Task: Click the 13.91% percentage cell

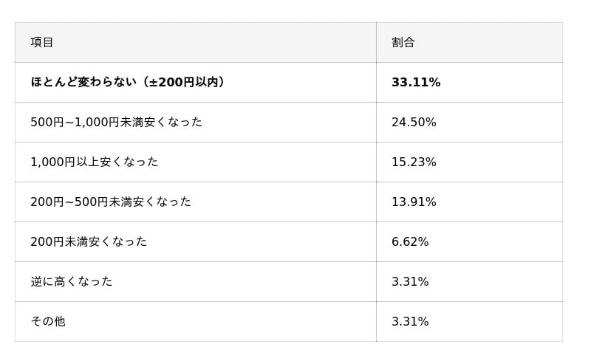Action: (x=414, y=202)
